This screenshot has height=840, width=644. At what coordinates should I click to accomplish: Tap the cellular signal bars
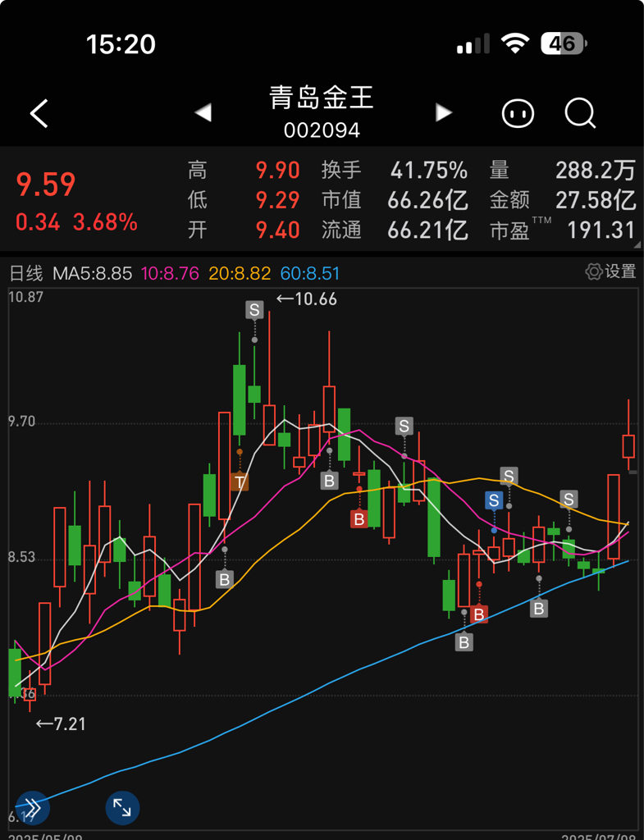(x=473, y=43)
